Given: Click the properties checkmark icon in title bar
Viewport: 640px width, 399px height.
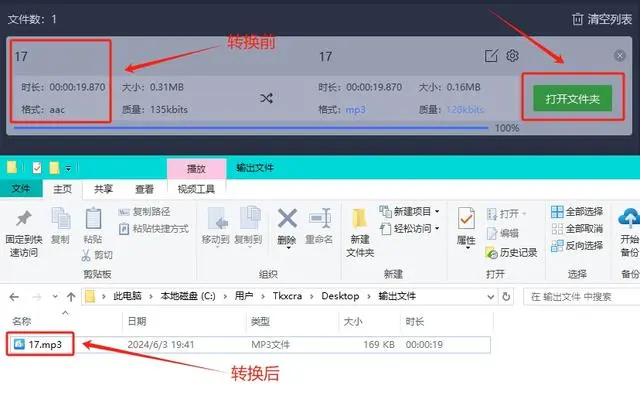Looking at the screenshot, I should [36, 167].
